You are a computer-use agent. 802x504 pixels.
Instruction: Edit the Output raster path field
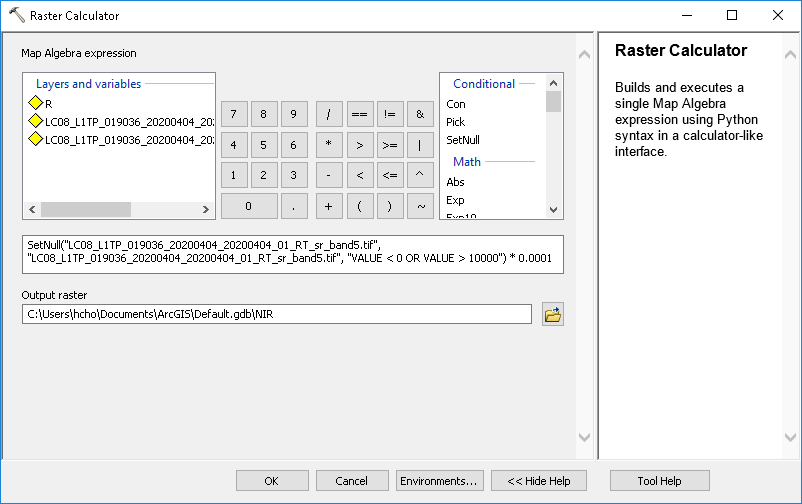tap(276, 315)
